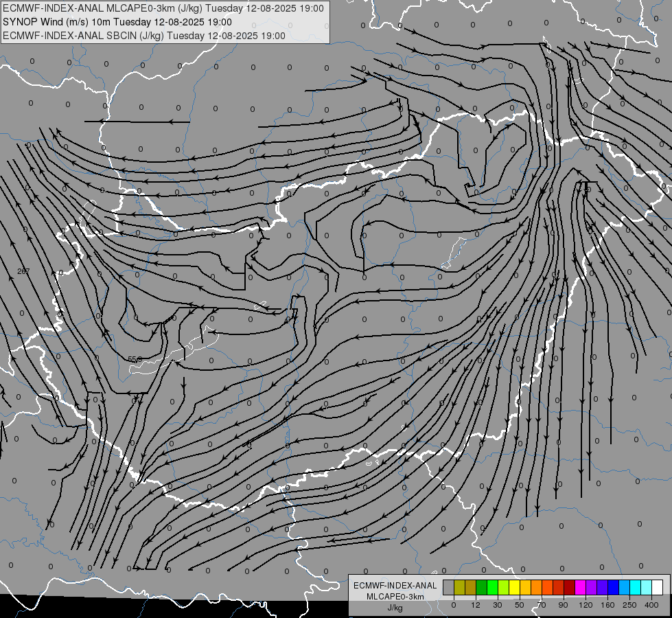Viewport: 672px width, 618px height.
Task: Click the pure yellow legend swatch left of 50
Action: coord(515,587)
